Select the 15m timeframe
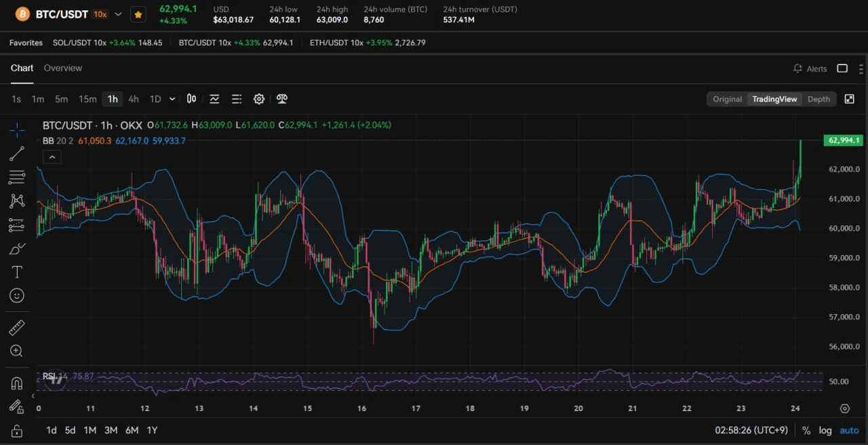Image resolution: width=868 pixels, height=445 pixels. [87, 99]
